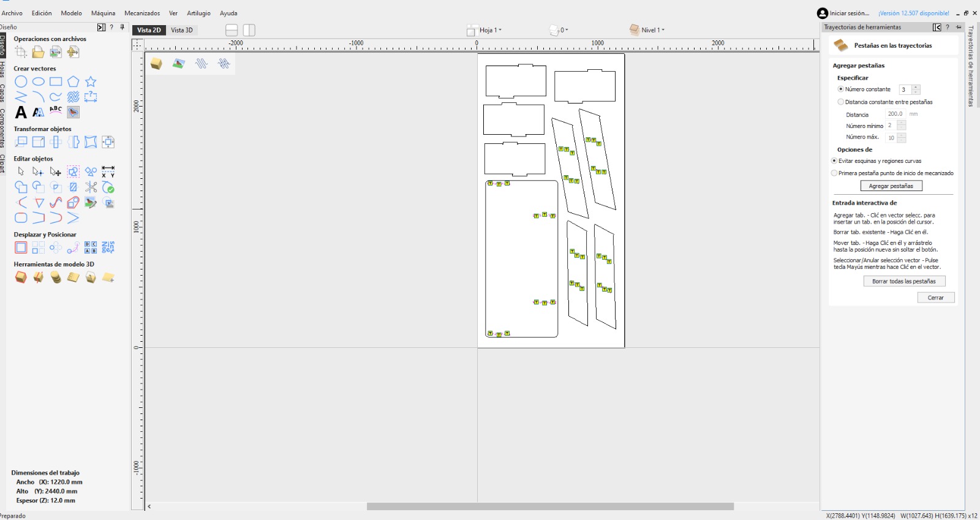Click the measure X Y dimension tool
This screenshot has height=520, width=980.
click(x=108, y=171)
